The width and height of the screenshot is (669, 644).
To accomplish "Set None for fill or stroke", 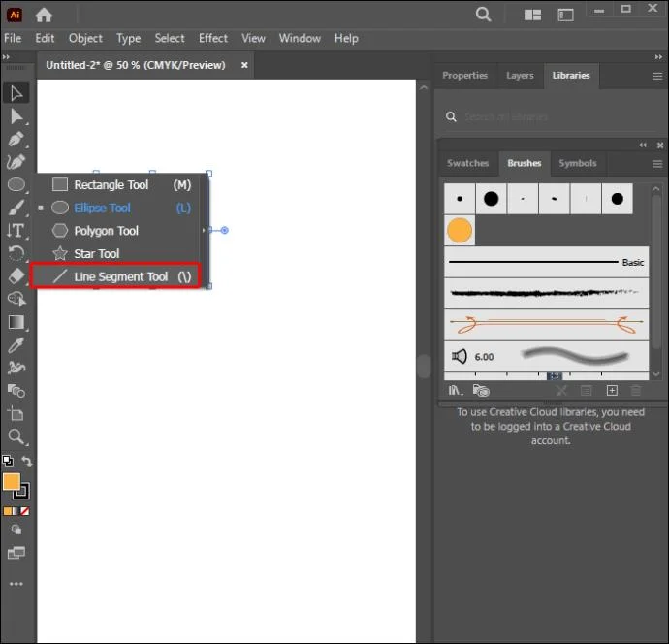I will point(25,511).
